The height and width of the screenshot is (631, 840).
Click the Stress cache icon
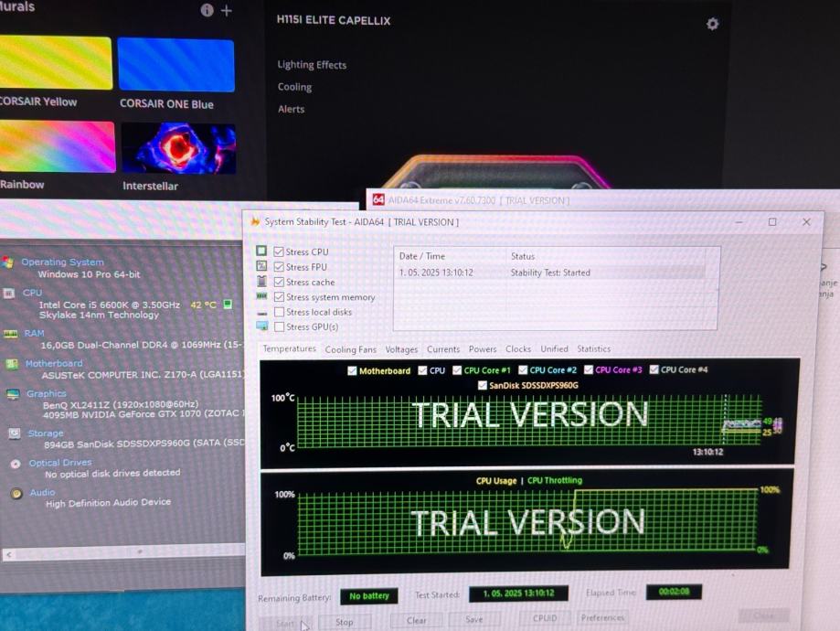pyautogui.click(x=261, y=281)
